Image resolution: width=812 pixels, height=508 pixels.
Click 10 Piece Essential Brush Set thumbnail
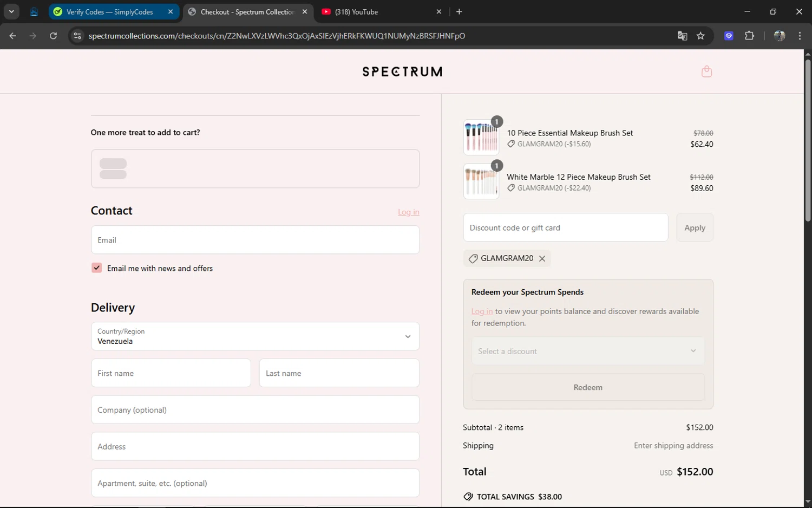point(481,137)
